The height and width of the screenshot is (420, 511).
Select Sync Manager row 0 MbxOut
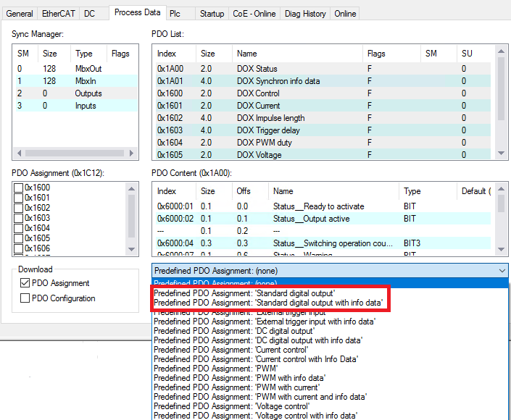click(x=77, y=69)
